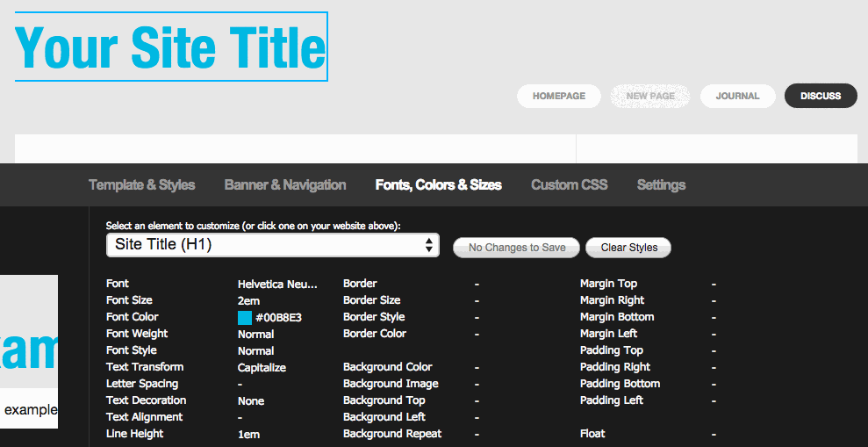Open the #00B8E3 font color swatch
The width and height of the screenshot is (868, 447).
(245, 318)
